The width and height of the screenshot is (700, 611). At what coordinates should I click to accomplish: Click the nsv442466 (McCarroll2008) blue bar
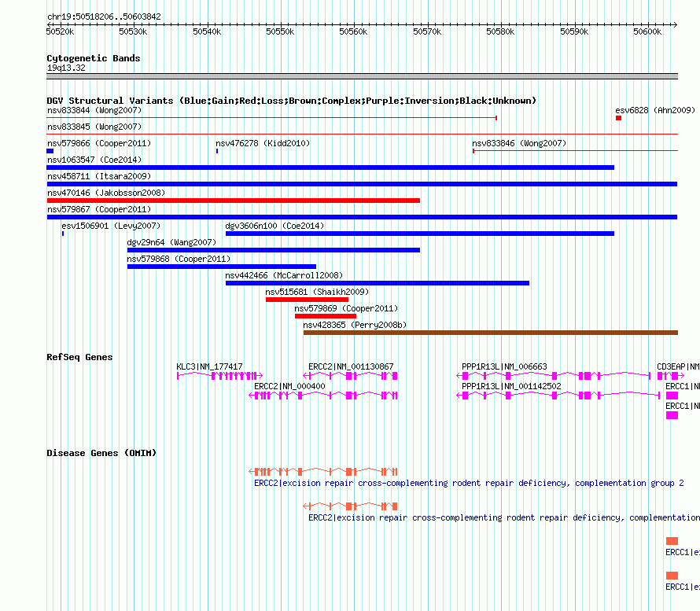tap(378, 283)
